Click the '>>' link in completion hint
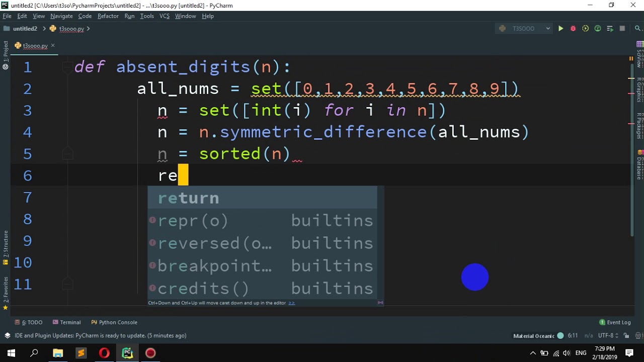Screen dimensions: 644x362 pos(291,303)
